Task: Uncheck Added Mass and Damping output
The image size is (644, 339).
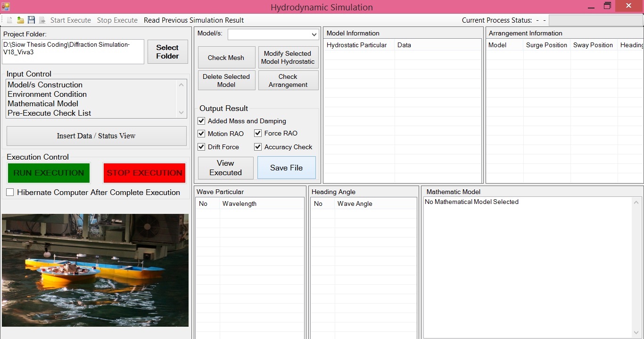Action: pos(201,121)
